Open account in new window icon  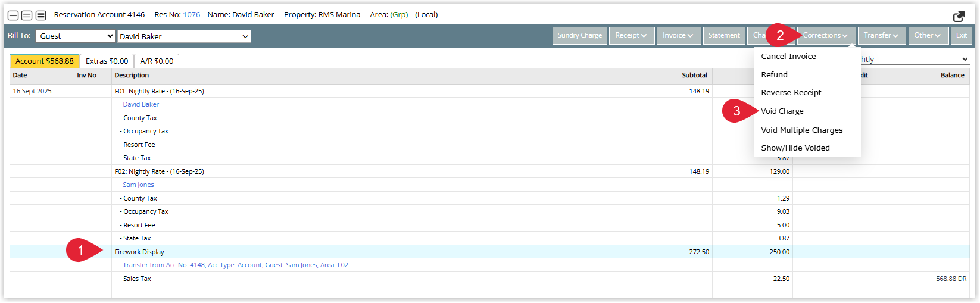coord(959,16)
